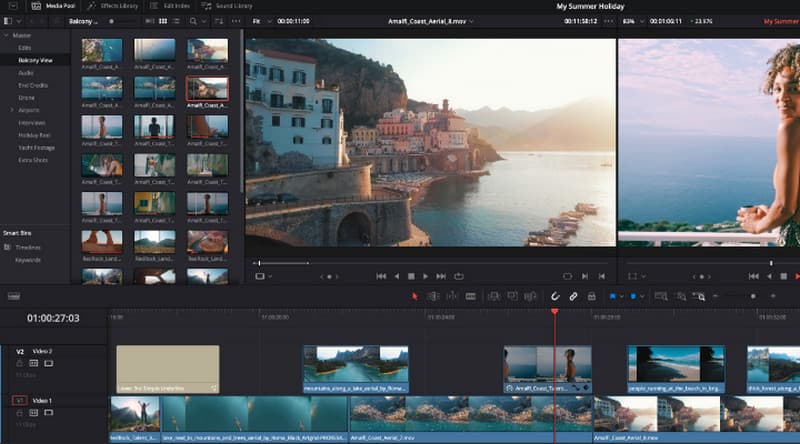Open the End Credits bin
Viewport: 800px width, 444px height.
pos(33,85)
